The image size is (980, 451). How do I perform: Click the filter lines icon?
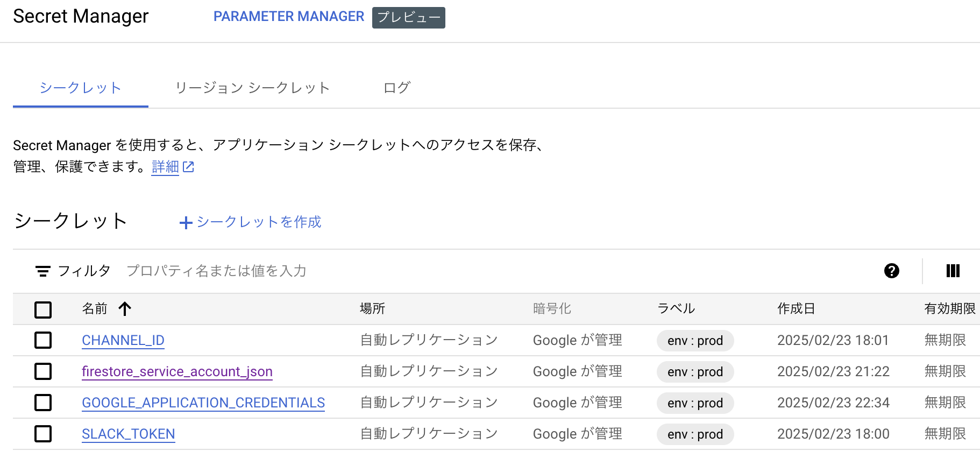point(43,271)
